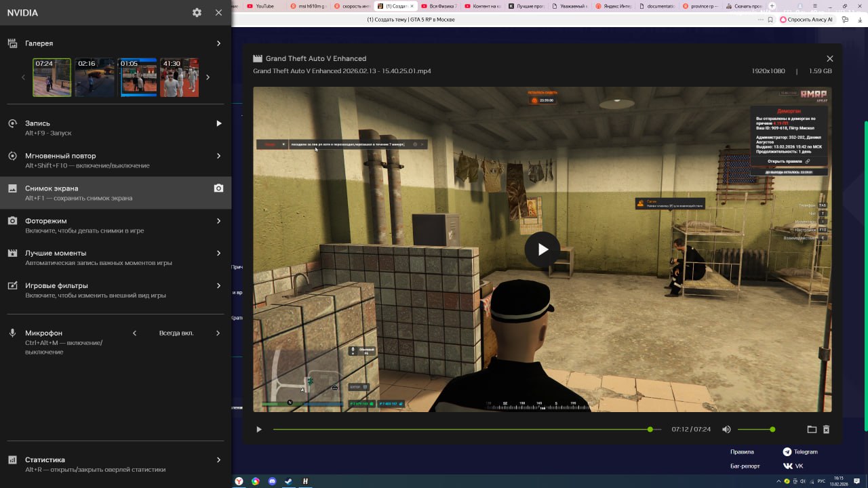Click the video file name text
The width and height of the screenshot is (868, 488).
(x=342, y=70)
